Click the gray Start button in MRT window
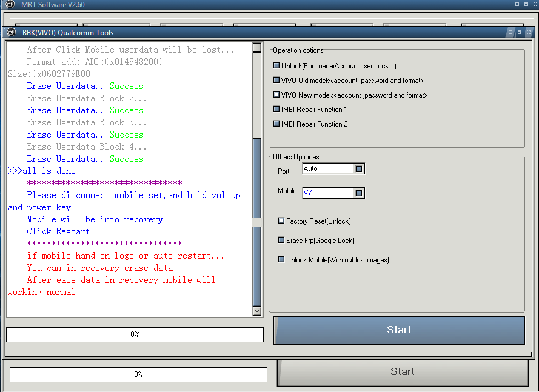The image size is (539, 392). [x=403, y=372]
